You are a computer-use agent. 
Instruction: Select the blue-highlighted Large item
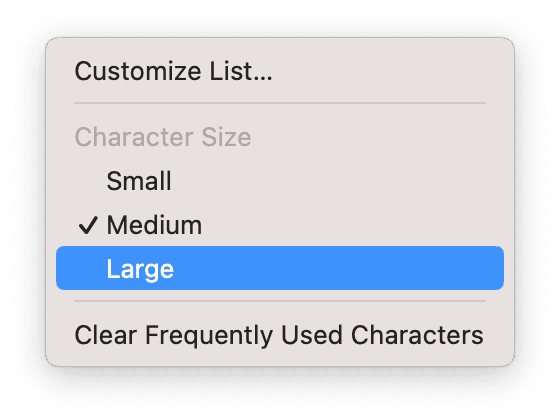(280, 268)
